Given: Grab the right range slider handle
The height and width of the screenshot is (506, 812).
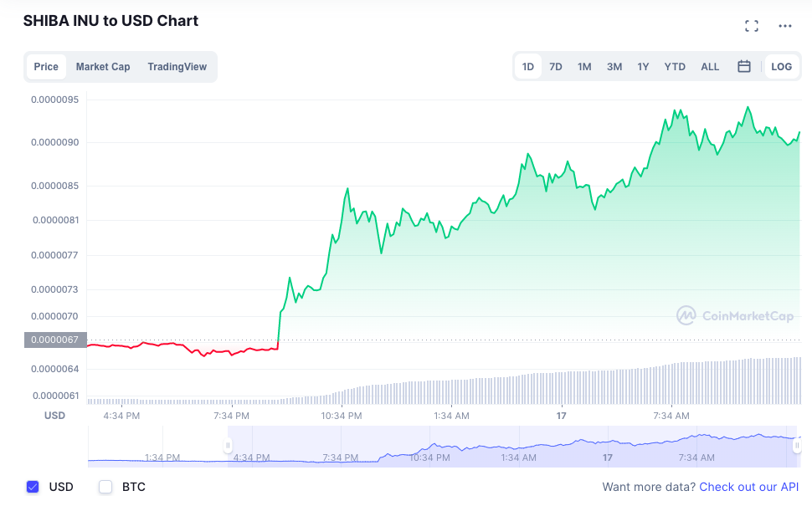Looking at the screenshot, I should [797, 446].
